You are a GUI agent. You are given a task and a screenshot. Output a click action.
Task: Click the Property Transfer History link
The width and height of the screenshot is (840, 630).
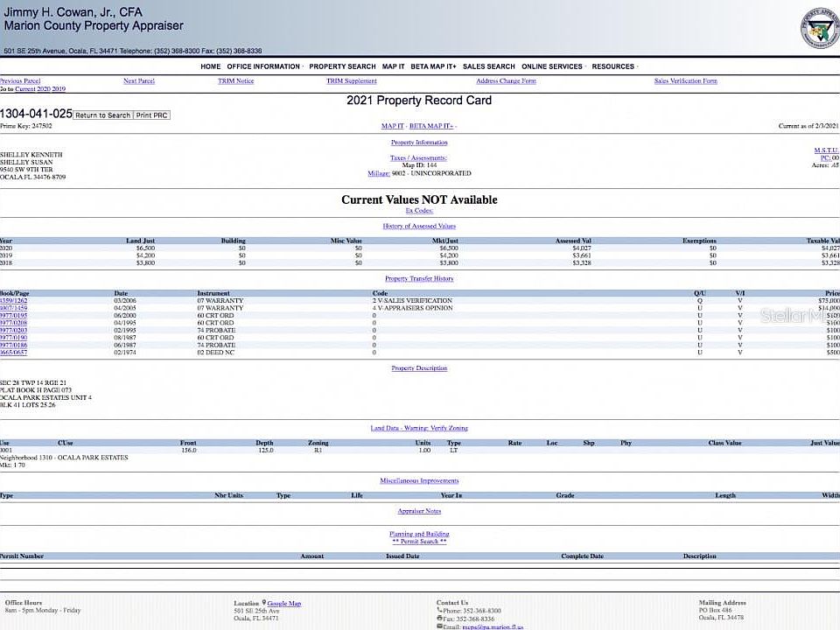(419, 278)
